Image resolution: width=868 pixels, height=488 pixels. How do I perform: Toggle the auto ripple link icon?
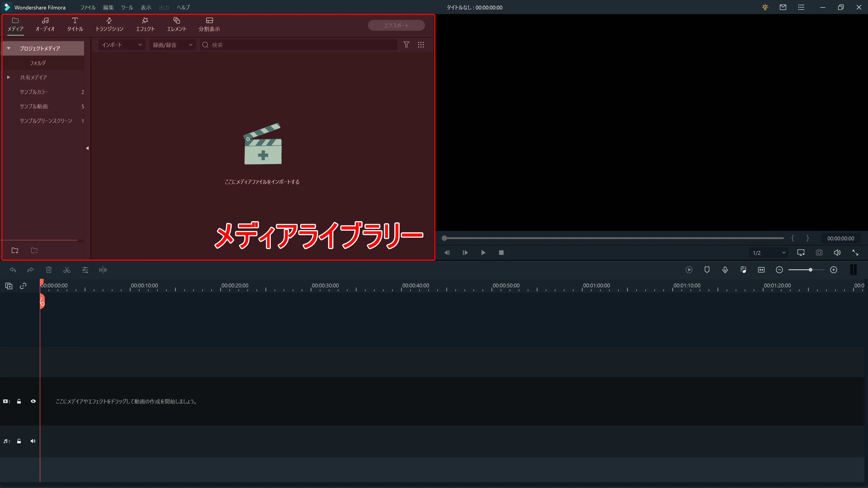pyautogui.click(x=23, y=286)
